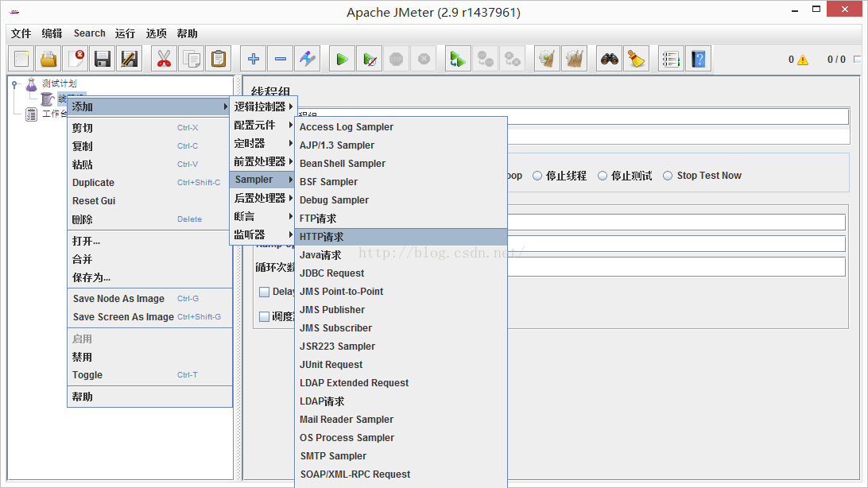Click Reset Gui in context menu
868x488 pixels.
pos(149,201)
